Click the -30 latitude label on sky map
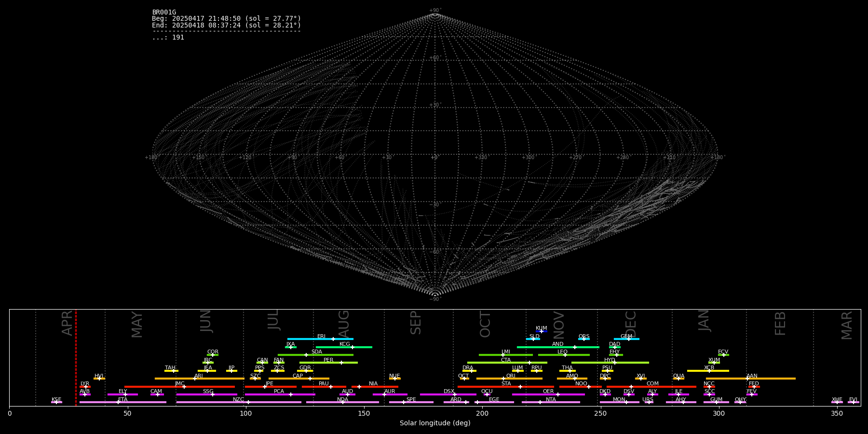 (x=434, y=205)
